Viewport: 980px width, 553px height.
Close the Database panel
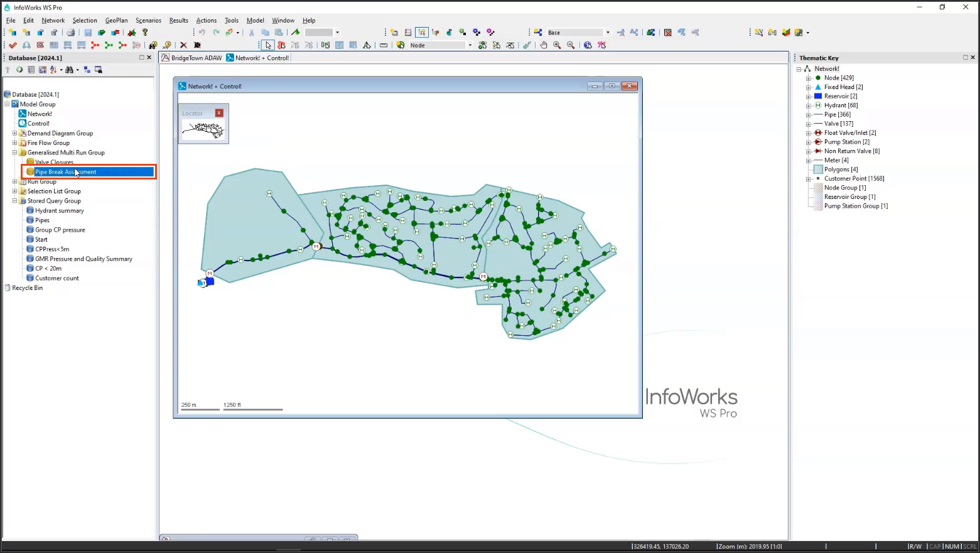[x=149, y=58]
